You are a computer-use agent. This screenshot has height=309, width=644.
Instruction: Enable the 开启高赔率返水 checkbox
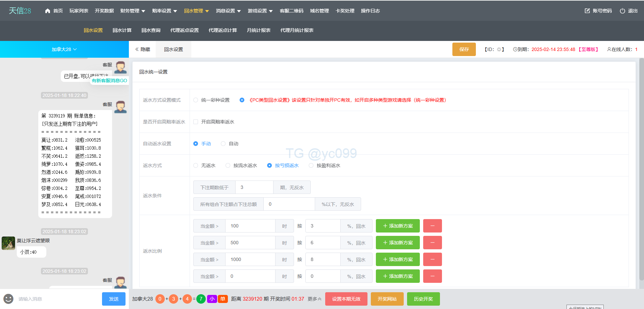point(196,122)
